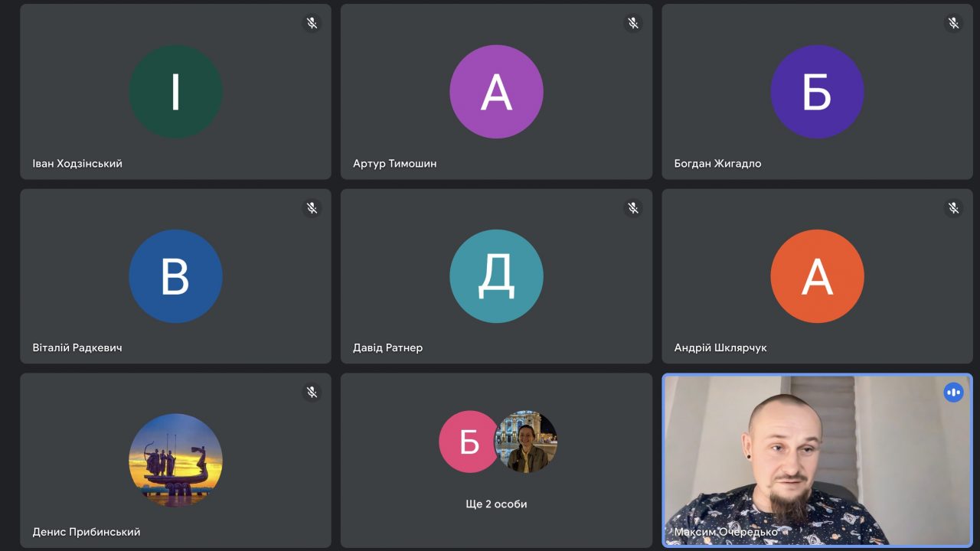Select the teal Д avatar circle
Screen dimensions: 980x551
pyautogui.click(x=496, y=276)
